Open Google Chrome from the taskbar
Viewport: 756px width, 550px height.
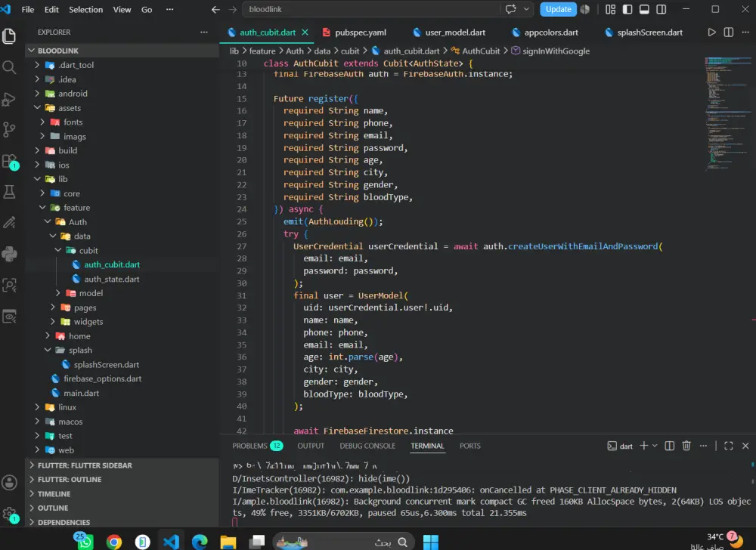[x=114, y=542]
